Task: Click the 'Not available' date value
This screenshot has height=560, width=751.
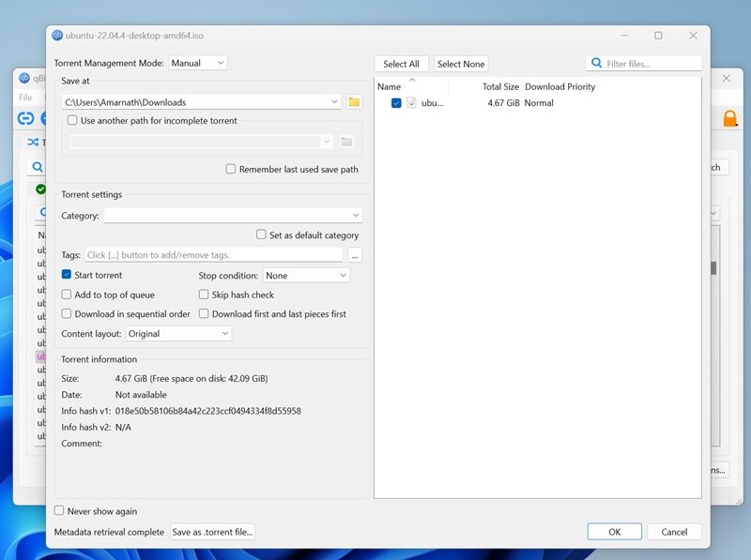Action: [141, 394]
